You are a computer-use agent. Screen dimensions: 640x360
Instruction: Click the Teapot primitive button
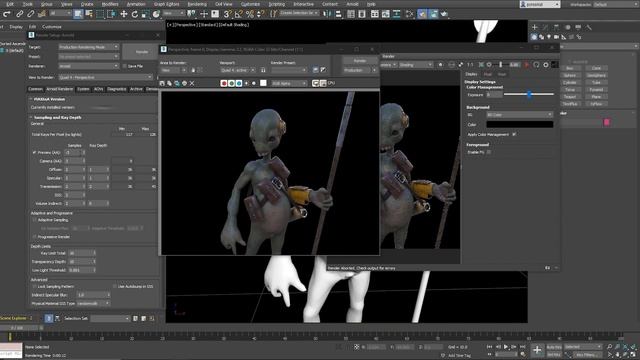pyautogui.click(x=570, y=97)
